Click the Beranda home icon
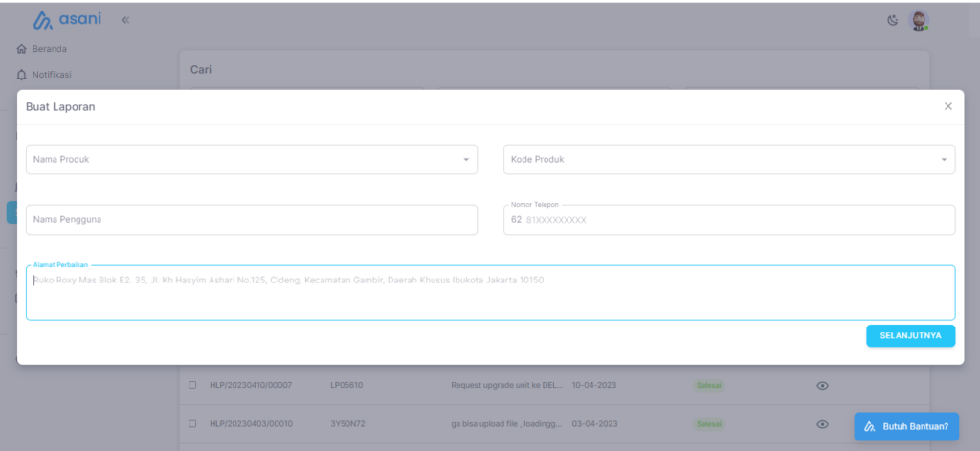Screen dimensions: 980x451 point(21,49)
